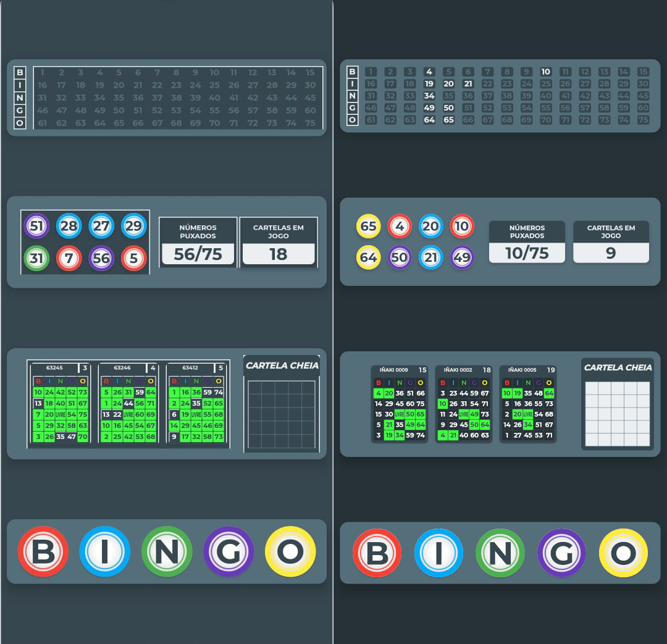The height and width of the screenshot is (644, 667).
Task: Click the yellow O ball on the left screen
Action: [290, 552]
